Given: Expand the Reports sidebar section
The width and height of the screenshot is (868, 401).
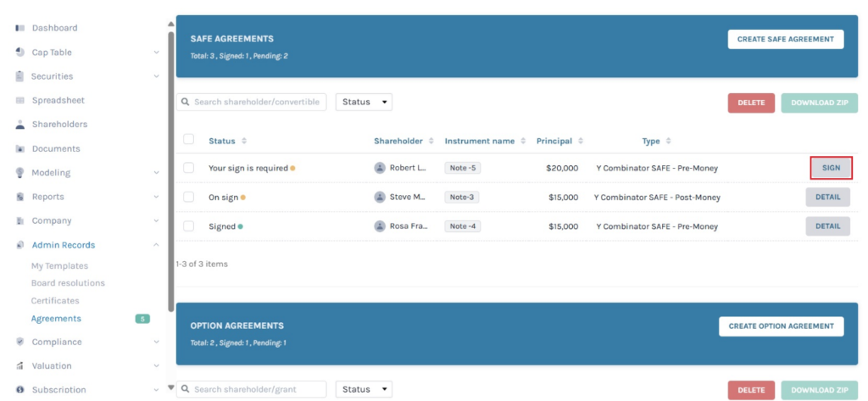Looking at the screenshot, I should click(156, 197).
